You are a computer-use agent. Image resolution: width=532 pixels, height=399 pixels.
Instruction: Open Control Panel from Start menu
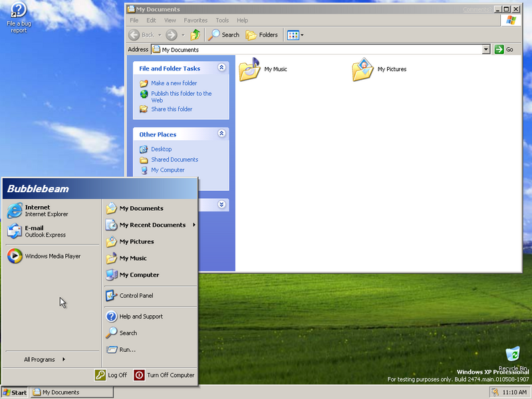(136, 295)
